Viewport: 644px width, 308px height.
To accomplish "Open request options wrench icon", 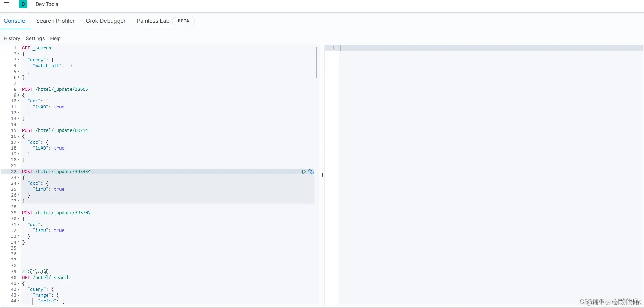I will tap(311, 172).
